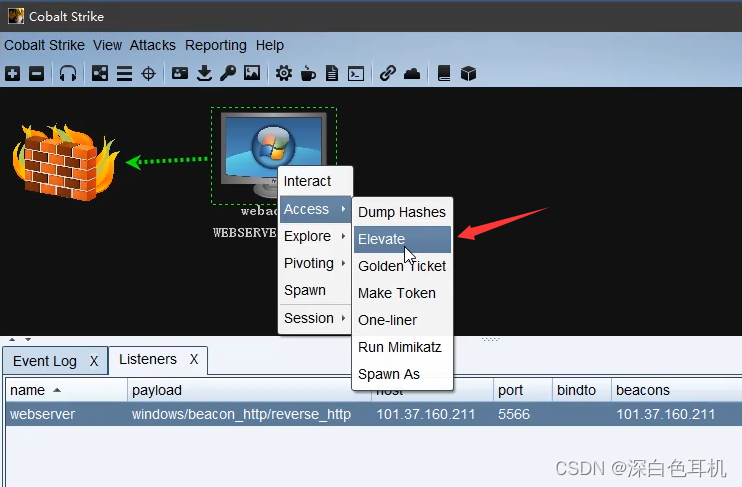Switch to Target Table crosshair icon
The width and height of the screenshot is (742, 487).
[x=149, y=73]
